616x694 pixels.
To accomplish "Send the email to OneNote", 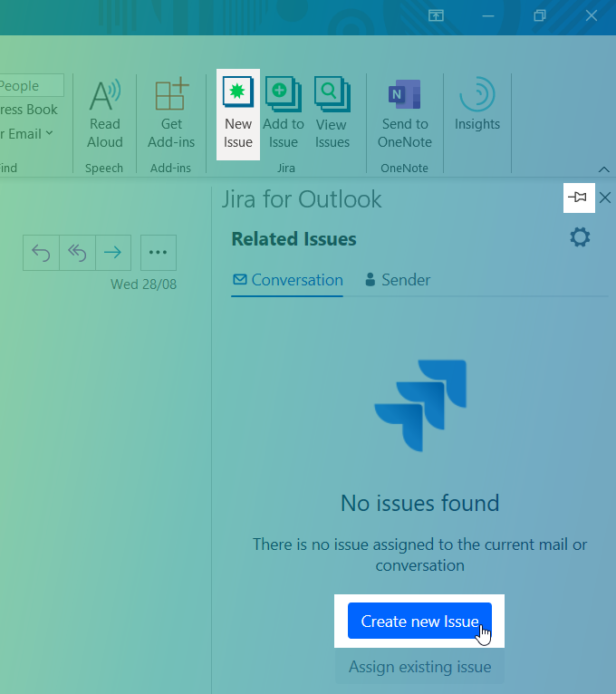I will (x=405, y=113).
